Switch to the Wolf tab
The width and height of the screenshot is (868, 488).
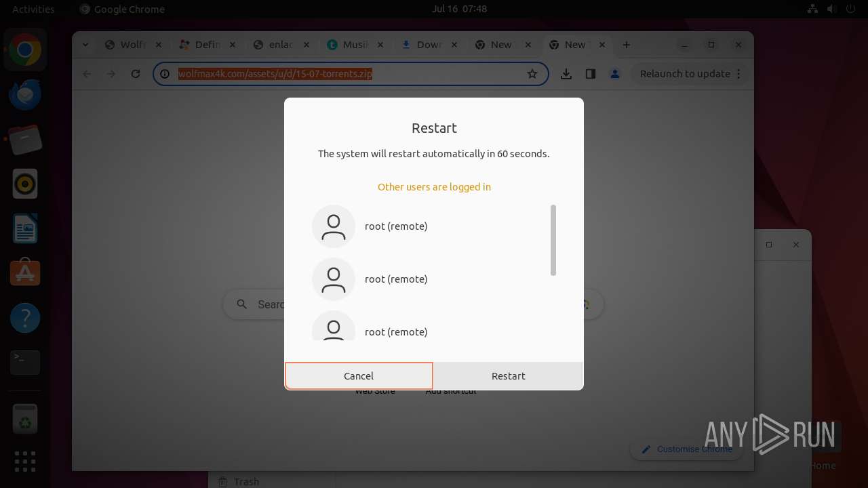tap(133, 45)
